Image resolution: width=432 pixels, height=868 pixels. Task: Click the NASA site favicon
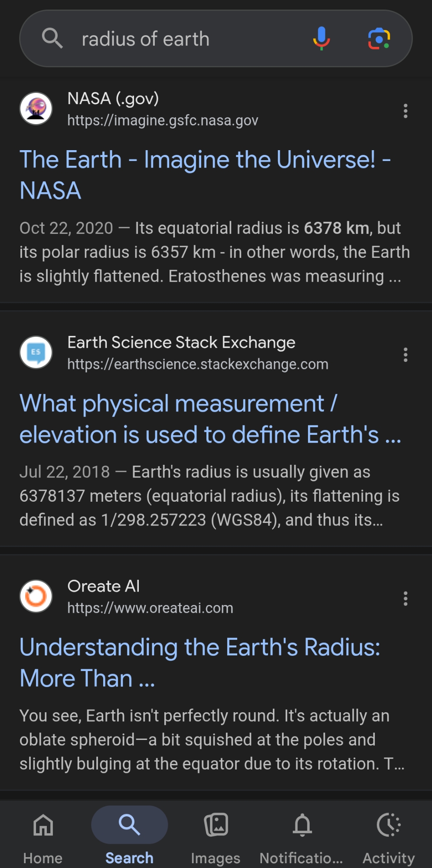[36, 108]
